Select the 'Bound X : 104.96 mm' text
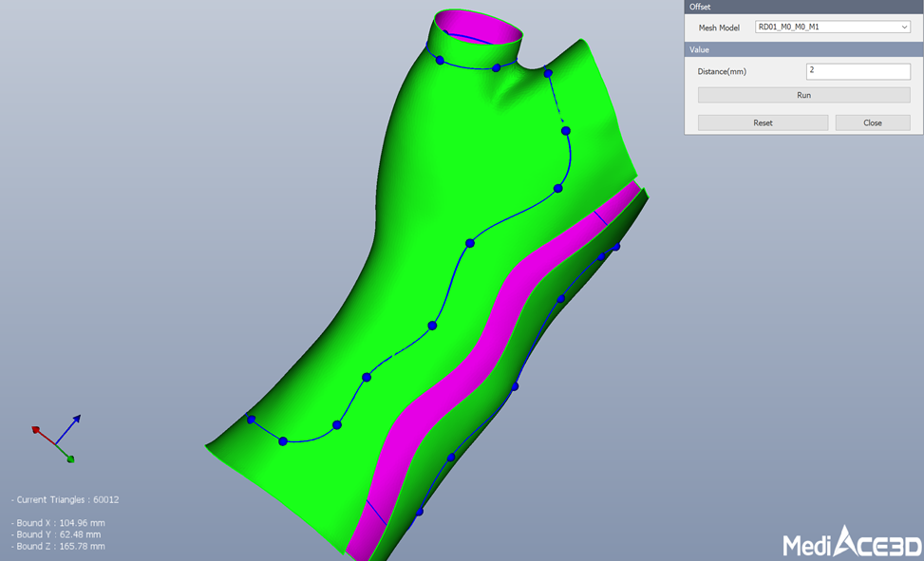Screen dimensions: 924x561 (x=58, y=523)
